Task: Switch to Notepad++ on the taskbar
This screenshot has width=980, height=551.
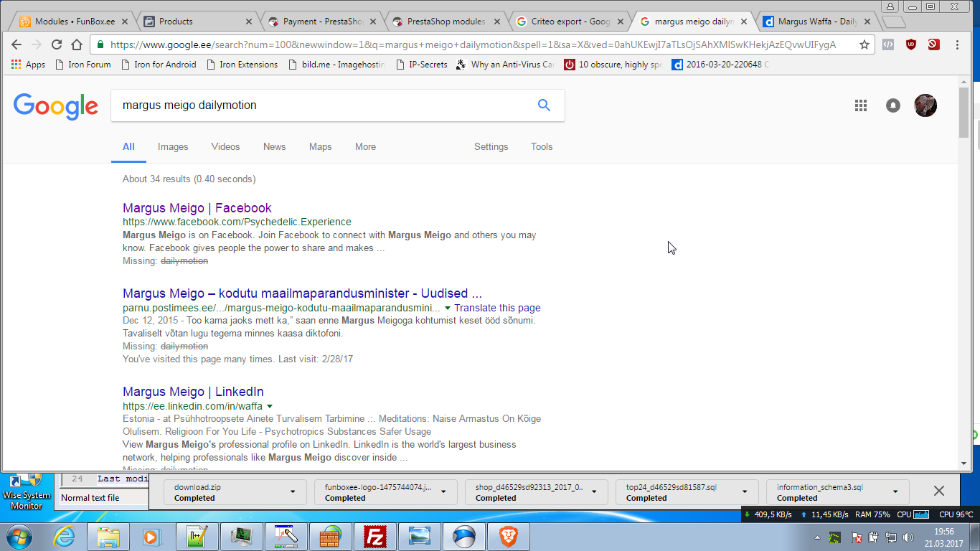Action: coord(197,537)
